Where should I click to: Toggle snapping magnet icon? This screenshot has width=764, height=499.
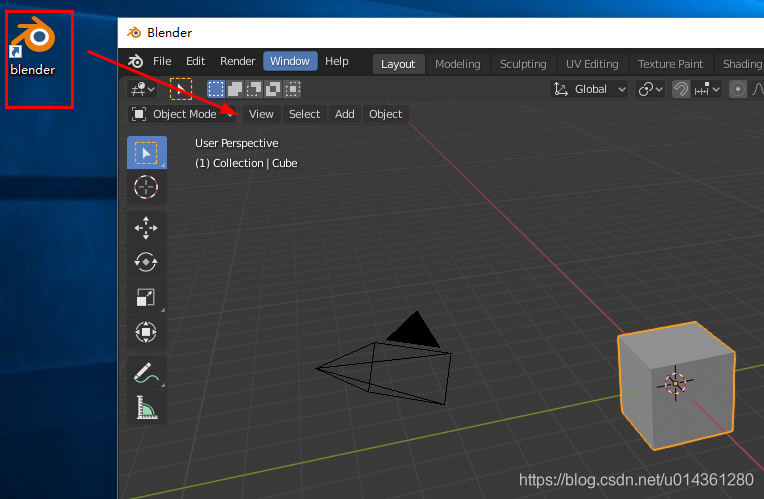coord(681,89)
